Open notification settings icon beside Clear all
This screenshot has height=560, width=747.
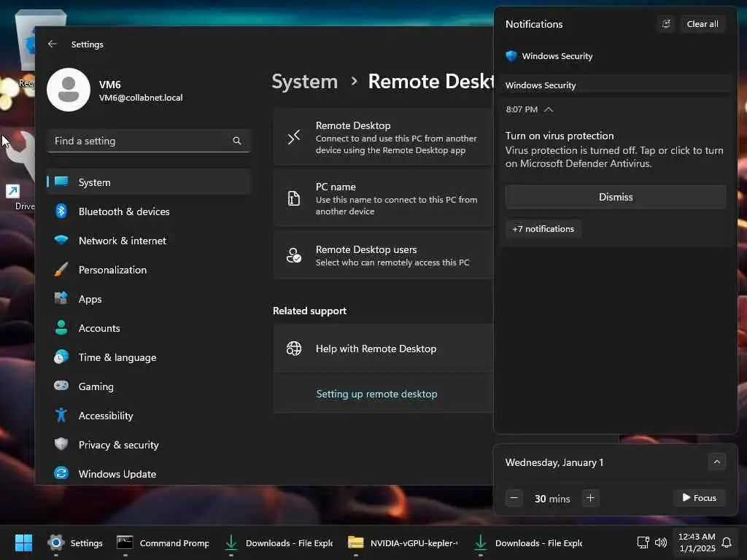[667, 24]
